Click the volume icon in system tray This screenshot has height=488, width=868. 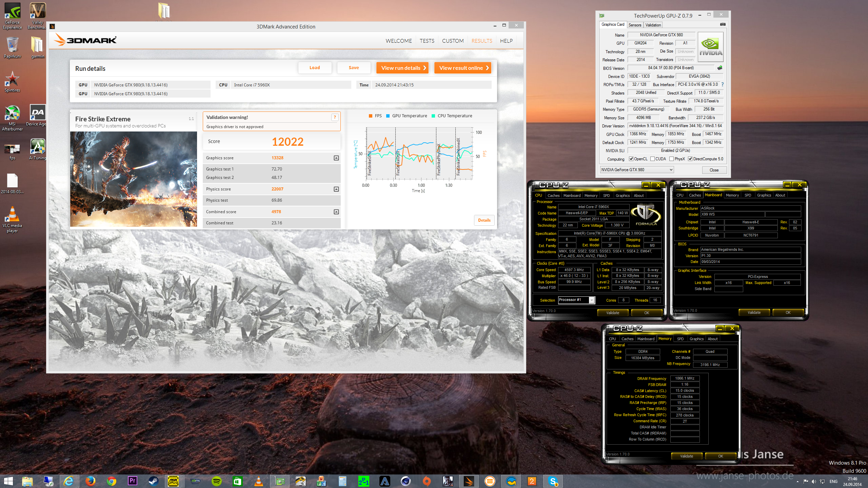[x=814, y=481]
